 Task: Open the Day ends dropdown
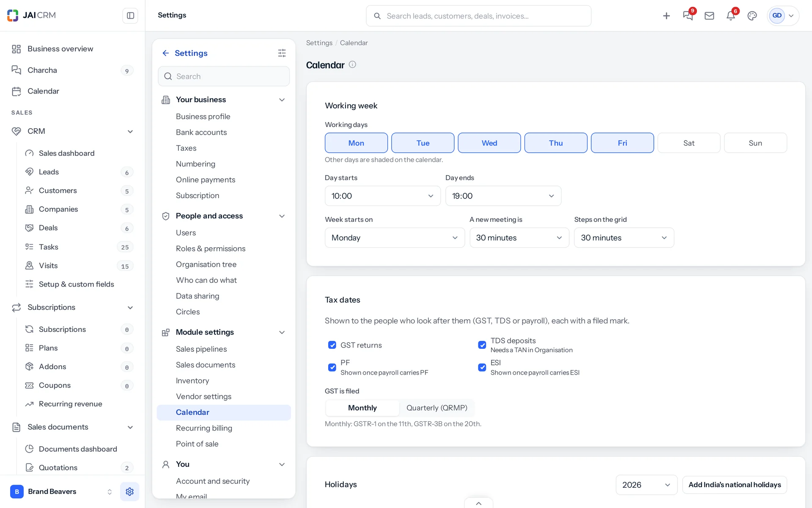[x=503, y=196]
